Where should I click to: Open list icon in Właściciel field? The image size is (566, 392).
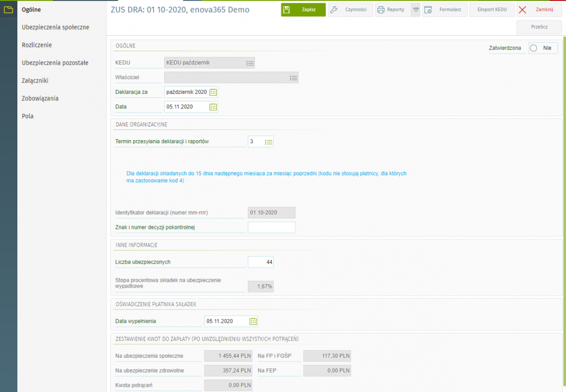(x=294, y=78)
